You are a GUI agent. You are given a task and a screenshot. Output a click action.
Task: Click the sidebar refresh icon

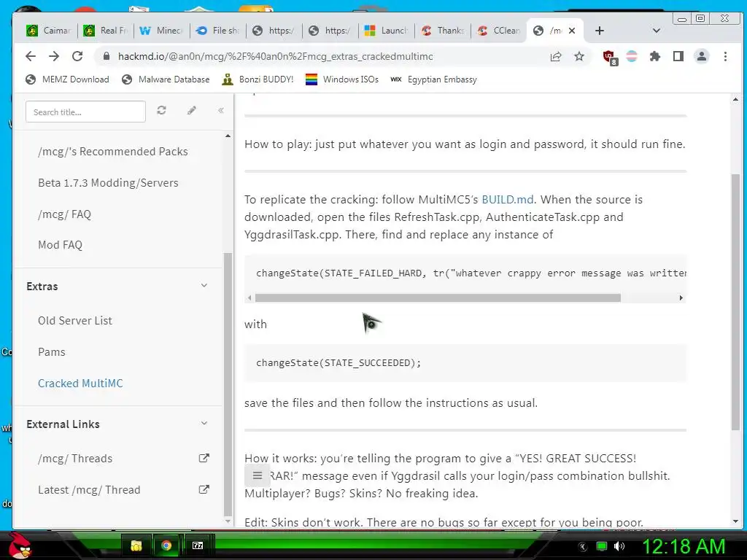(161, 111)
